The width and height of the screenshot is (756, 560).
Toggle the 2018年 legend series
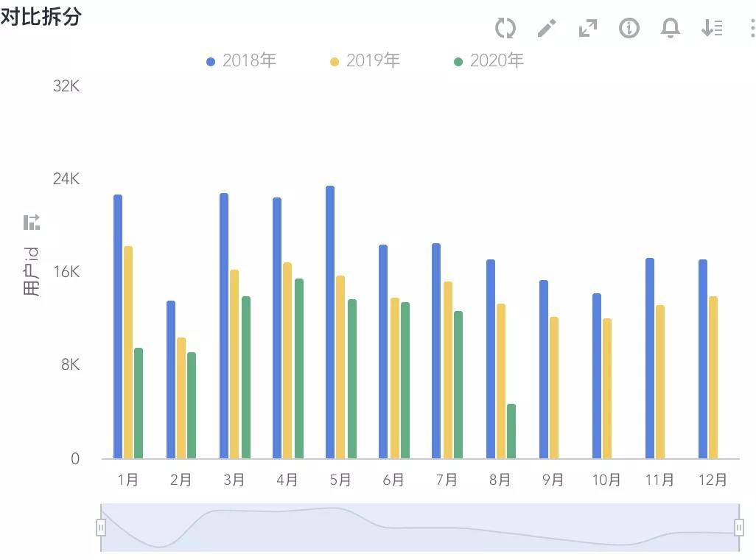pos(241,61)
